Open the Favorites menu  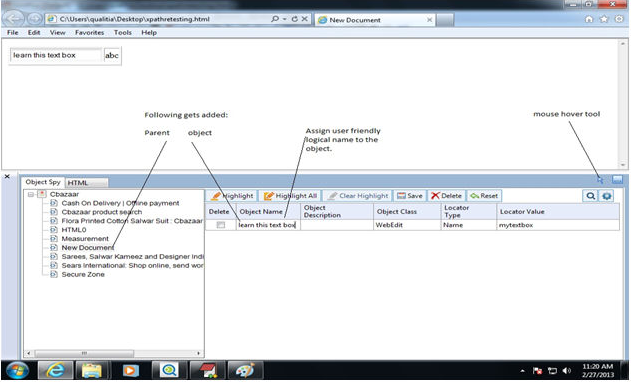click(x=89, y=33)
